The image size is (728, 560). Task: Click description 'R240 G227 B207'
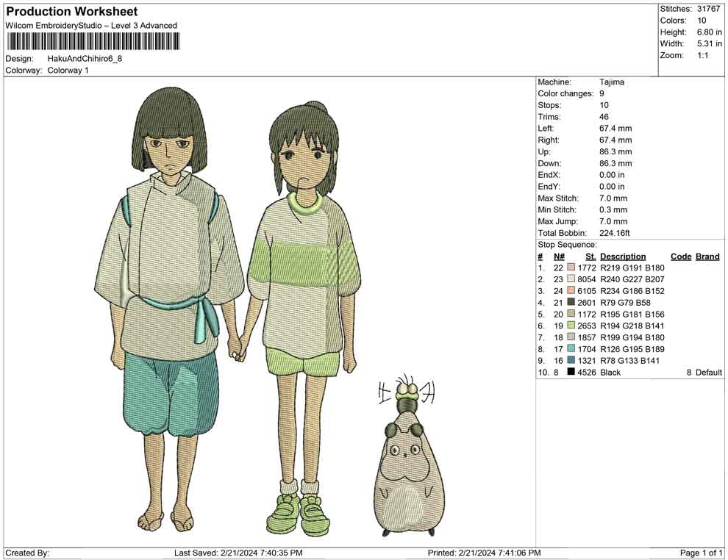point(632,279)
